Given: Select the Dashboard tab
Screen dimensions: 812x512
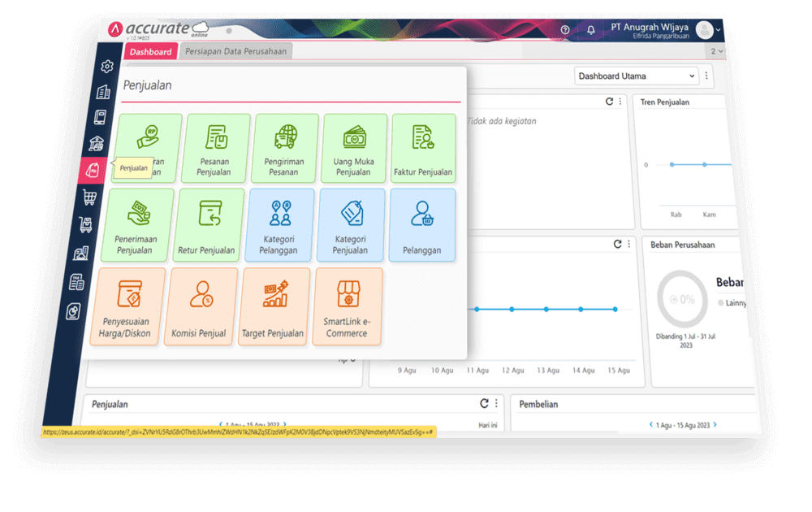Looking at the screenshot, I should [x=151, y=50].
